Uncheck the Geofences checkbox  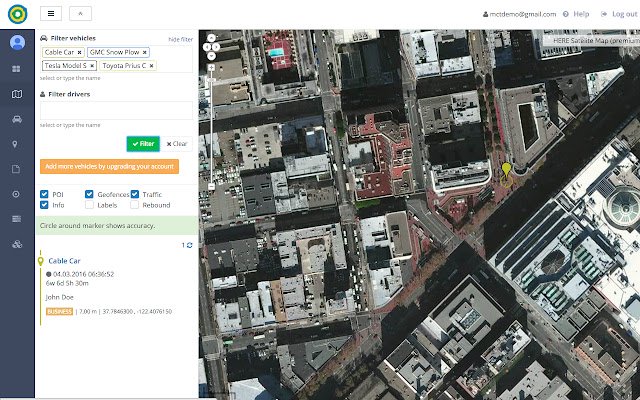(x=89, y=194)
